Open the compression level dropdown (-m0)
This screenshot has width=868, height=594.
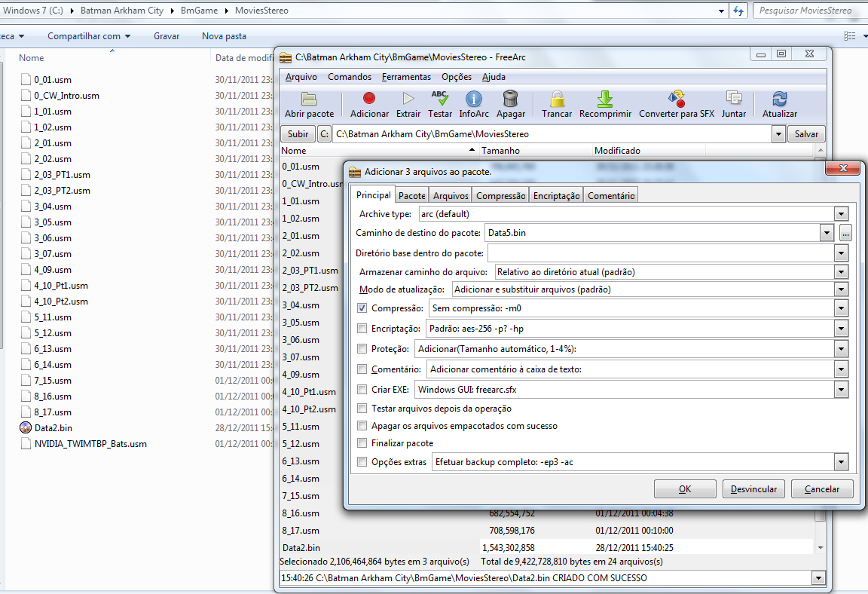click(841, 308)
